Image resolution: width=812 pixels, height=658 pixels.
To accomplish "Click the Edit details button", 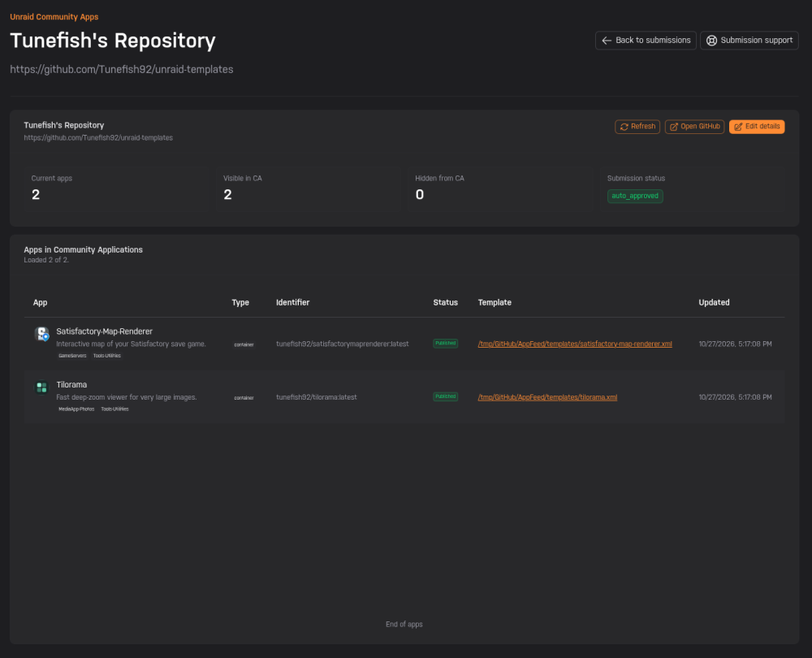I will 757,127.
